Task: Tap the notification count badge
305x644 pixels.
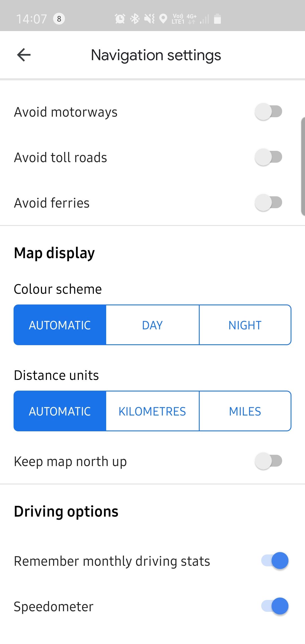Action: (59, 19)
